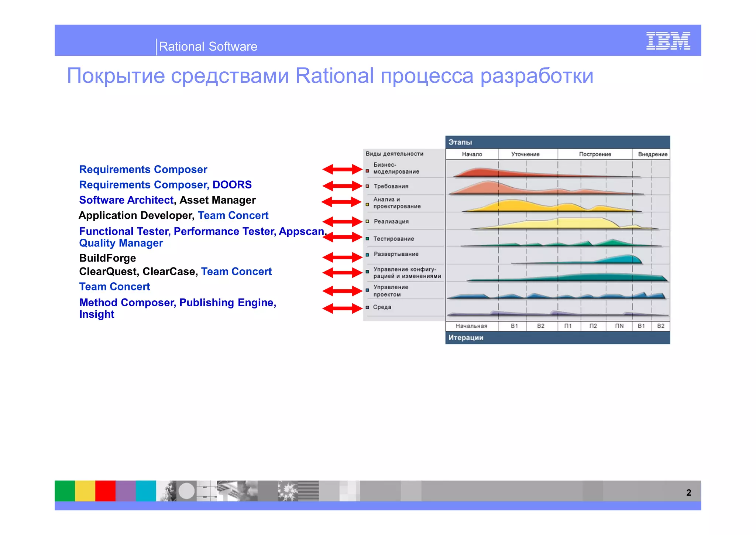
Task: Select the Начало phase column header
Action: coord(472,154)
